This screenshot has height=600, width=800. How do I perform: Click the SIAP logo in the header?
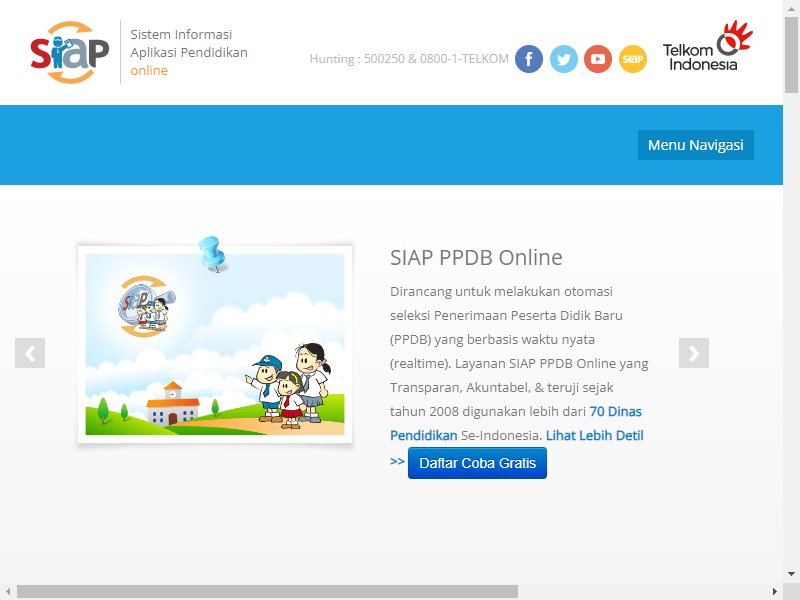point(70,52)
